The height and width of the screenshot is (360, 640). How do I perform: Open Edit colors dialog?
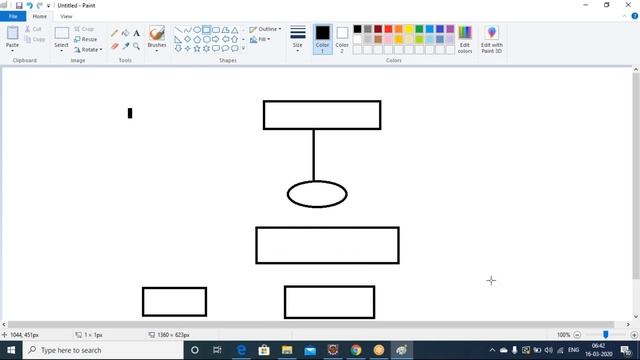[465, 39]
